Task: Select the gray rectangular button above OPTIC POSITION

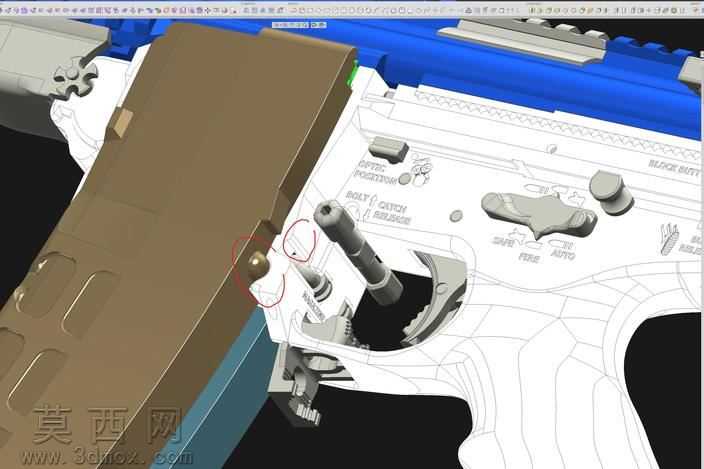Action: click(387, 149)
